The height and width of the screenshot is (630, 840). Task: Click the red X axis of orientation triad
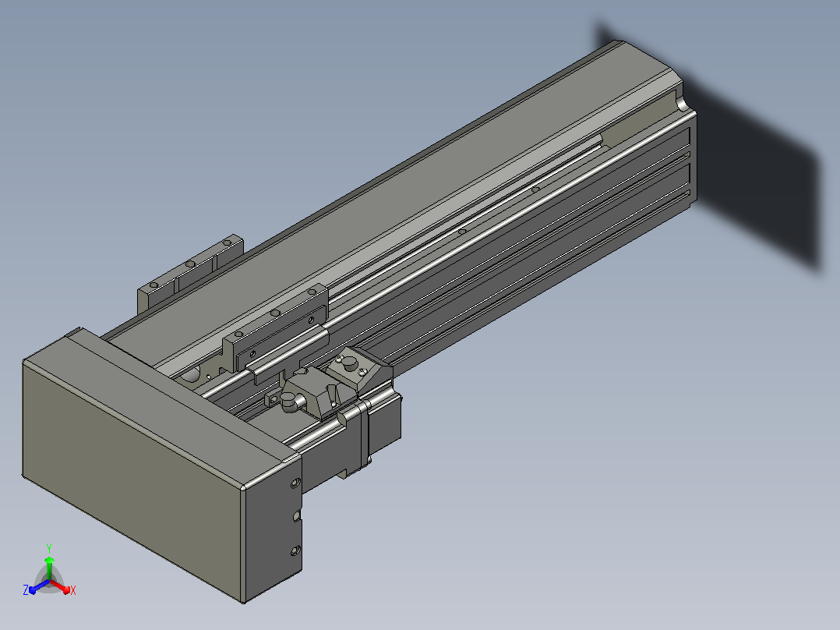point(62,588)
